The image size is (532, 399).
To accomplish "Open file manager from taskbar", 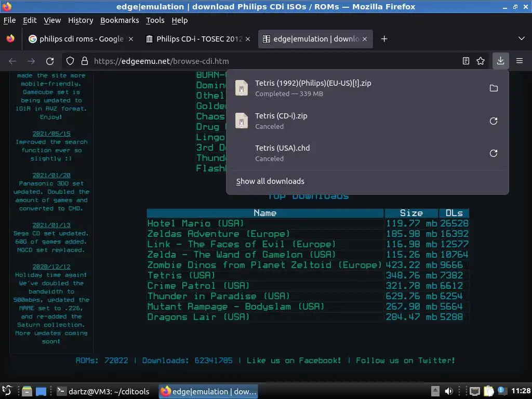I will coord(27,392).
